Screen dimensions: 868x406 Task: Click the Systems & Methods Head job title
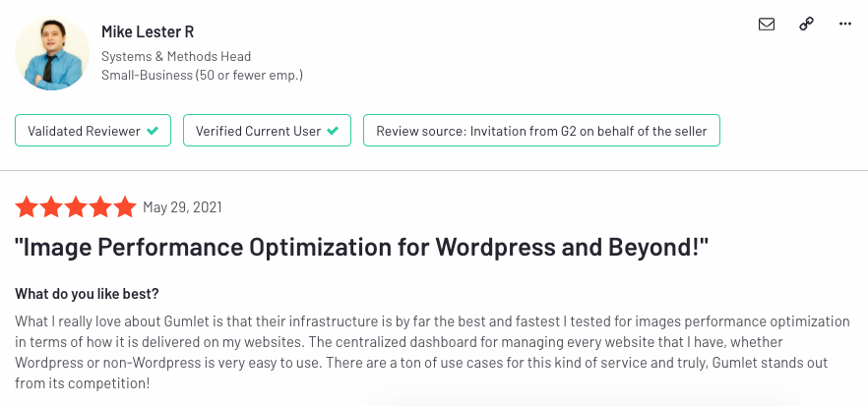click(176, 56)
